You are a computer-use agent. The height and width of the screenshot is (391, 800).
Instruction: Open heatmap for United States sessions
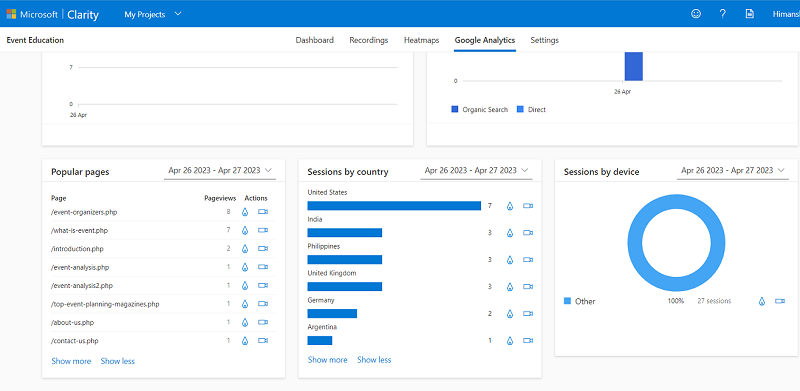coord(510,206)
